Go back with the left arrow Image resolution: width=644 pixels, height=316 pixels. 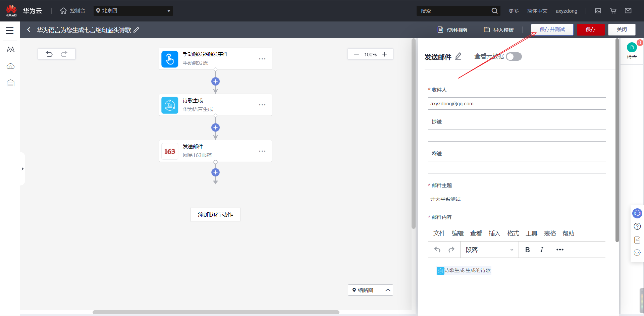pyautogui.click(x=29, y=30)
